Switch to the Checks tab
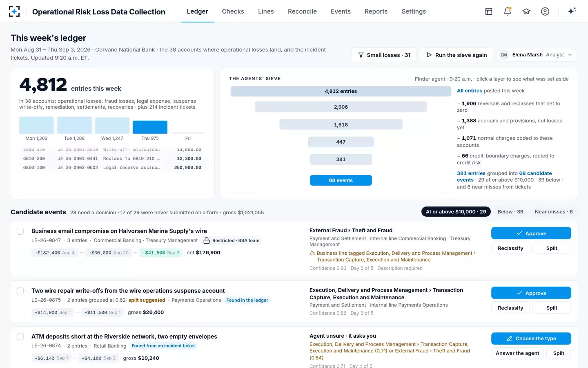The height and width of the screenshot is (368, 588). (233, 11)
